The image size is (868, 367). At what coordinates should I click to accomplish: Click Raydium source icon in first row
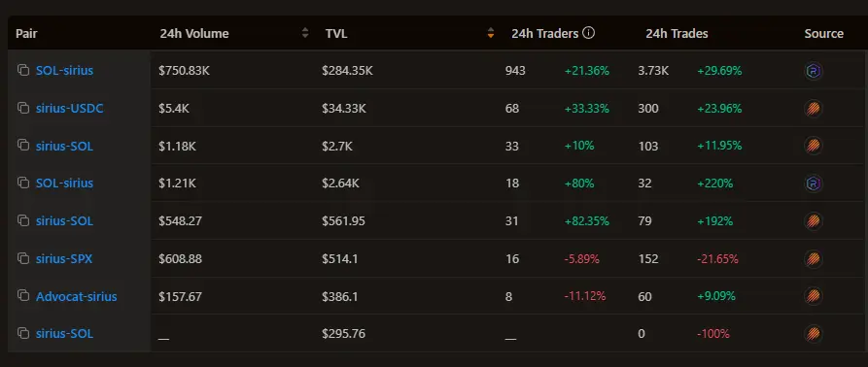pos(814,71)
